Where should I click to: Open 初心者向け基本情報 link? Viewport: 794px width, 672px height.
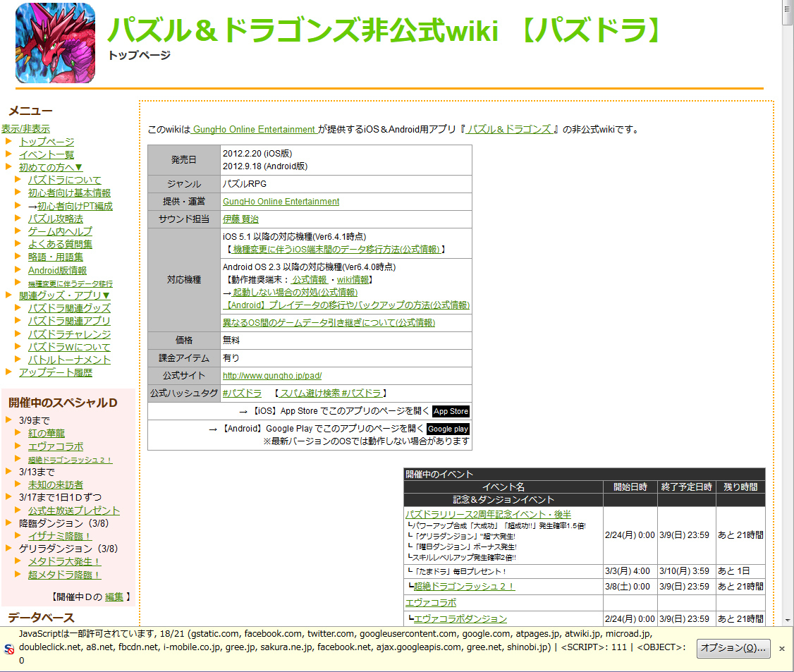(69, 193)
